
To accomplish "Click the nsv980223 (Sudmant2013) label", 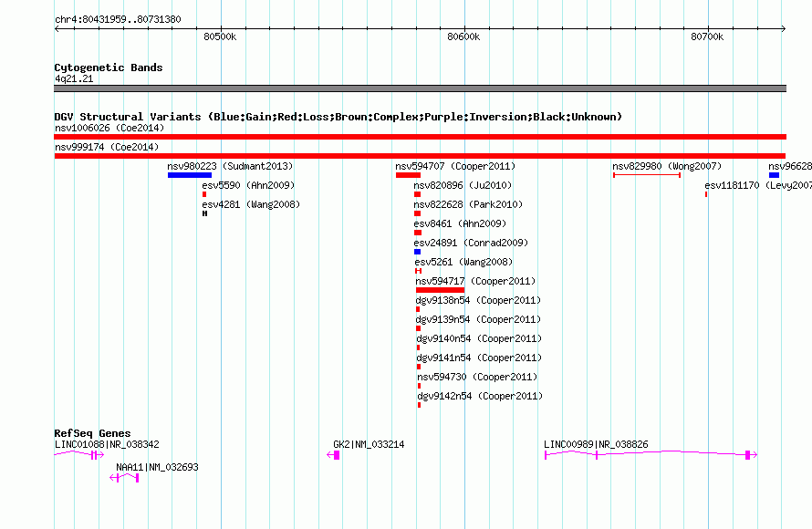I will tap(230, 166).
